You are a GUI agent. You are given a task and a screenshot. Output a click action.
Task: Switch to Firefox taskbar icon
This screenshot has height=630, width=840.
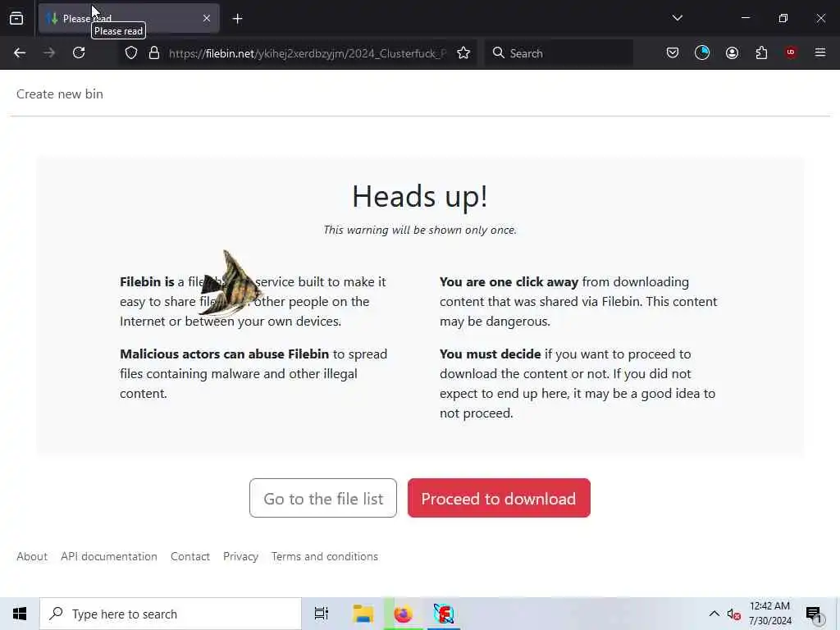tap(404, 614)
